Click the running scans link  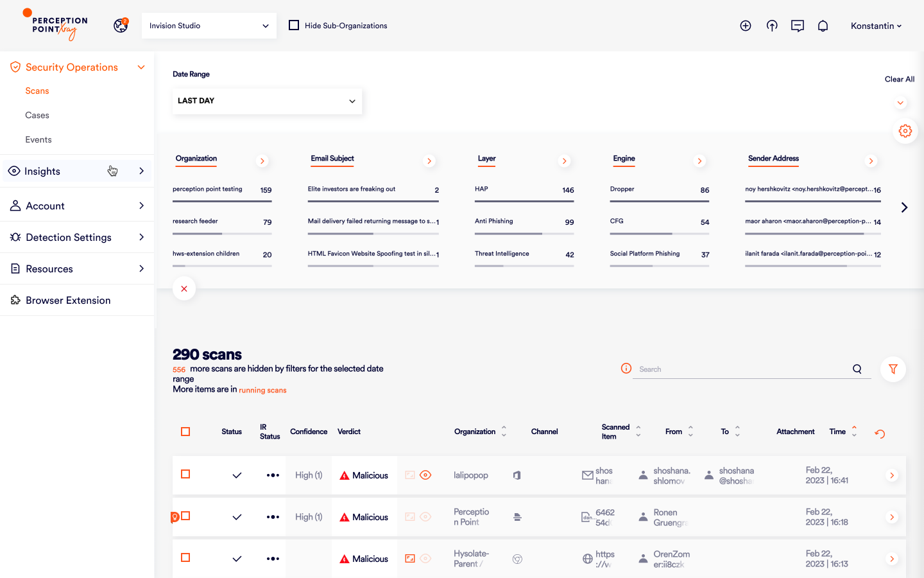[262, 390]
